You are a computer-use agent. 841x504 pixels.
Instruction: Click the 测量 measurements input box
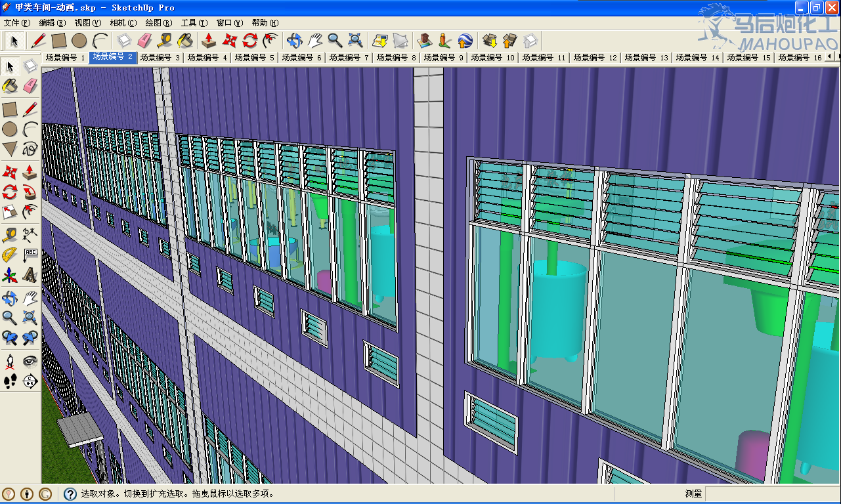(x=772, y=493)
